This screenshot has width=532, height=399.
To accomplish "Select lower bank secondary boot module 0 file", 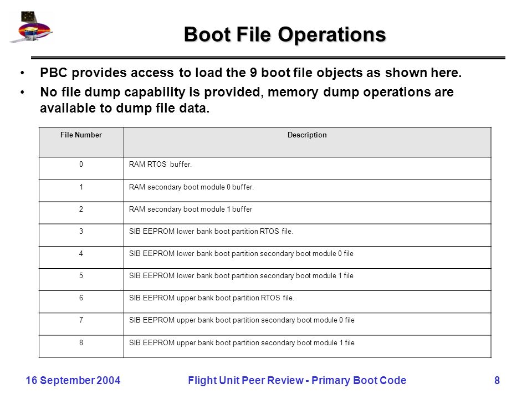I will coord(241,254).
